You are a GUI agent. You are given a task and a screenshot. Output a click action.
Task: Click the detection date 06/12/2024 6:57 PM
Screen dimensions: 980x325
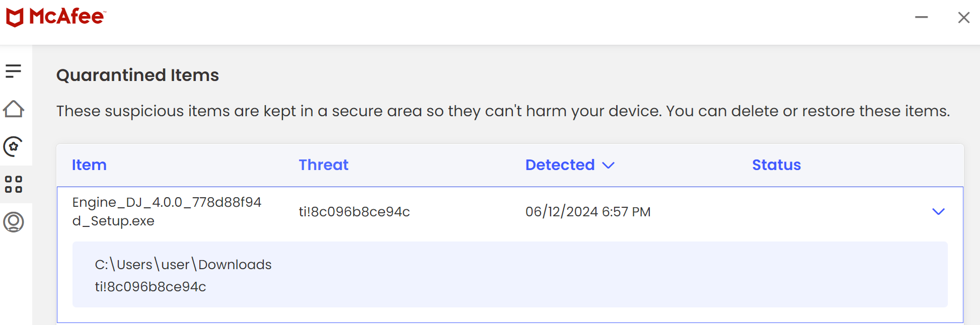tap(588, 212)
